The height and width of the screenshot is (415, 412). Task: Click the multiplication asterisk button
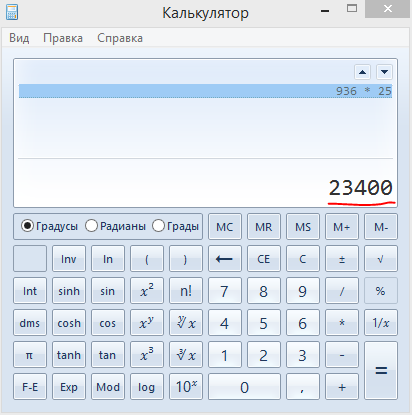point(342,323)
